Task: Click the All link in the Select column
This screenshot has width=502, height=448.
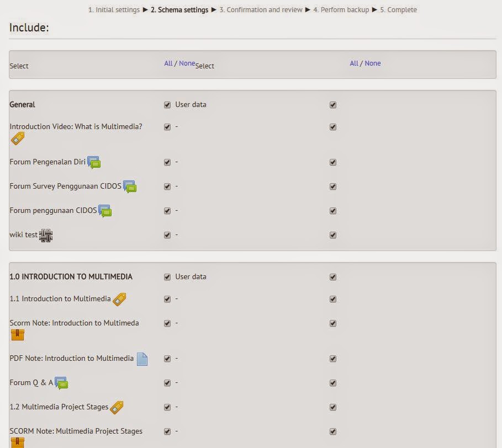Action: [x=168, y=63]
